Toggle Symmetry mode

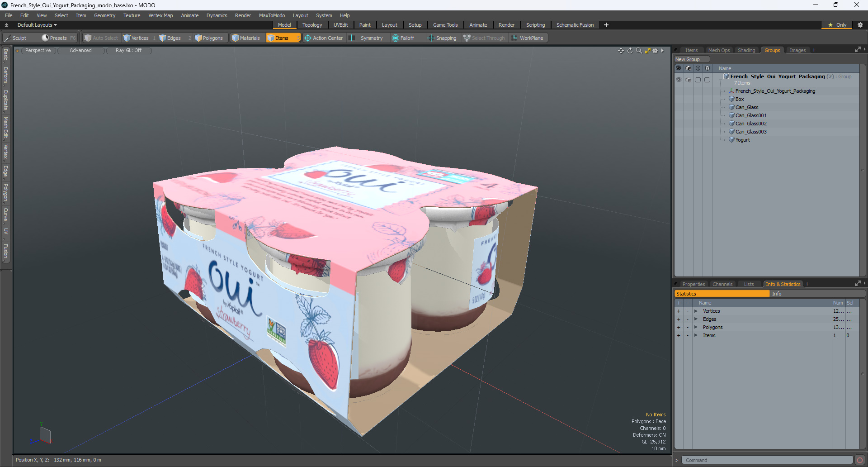click(367, 38)
